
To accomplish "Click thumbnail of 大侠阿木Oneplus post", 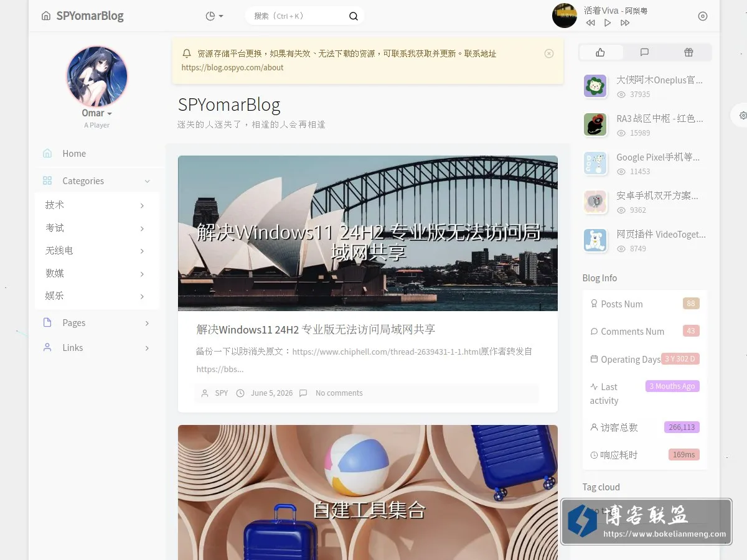I will [595, 86].
